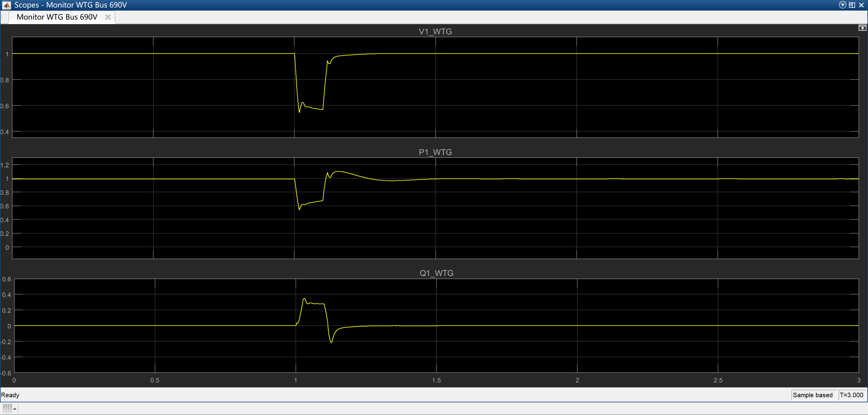Viewport: 868px width, 415px height.
Task: Click the Ready status text
Action: point(10,395)
